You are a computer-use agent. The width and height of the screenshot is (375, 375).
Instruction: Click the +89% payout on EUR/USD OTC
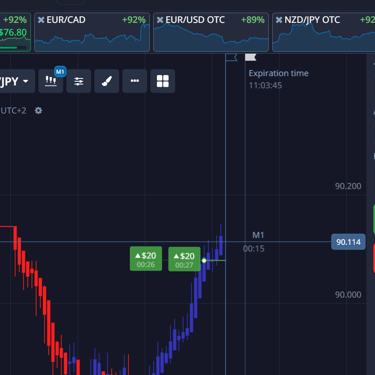253,20
